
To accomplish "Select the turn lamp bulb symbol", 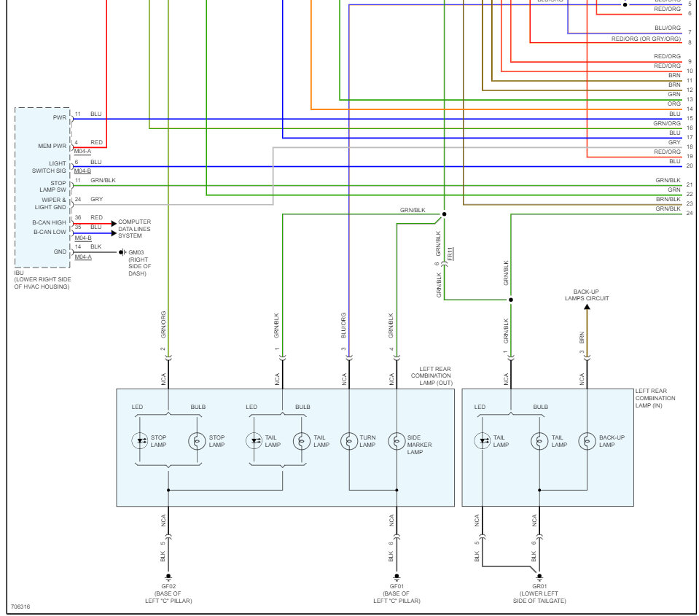I will point(349,441).
